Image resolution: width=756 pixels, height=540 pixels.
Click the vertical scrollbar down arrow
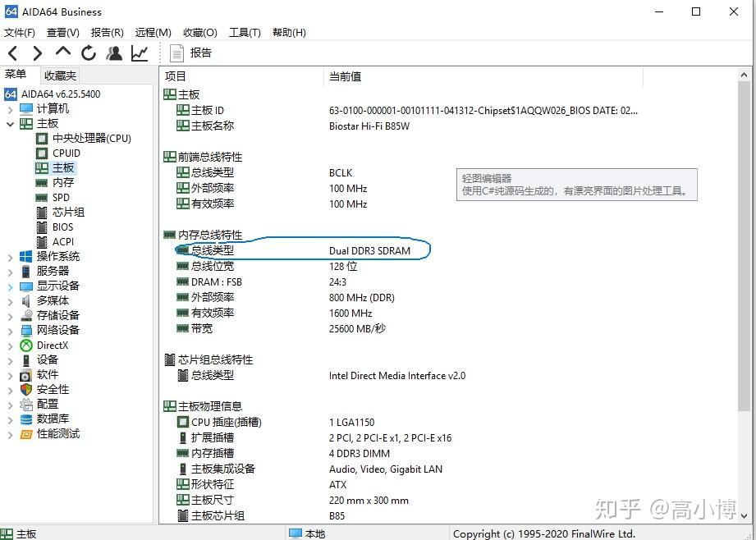tap(744, 515)
